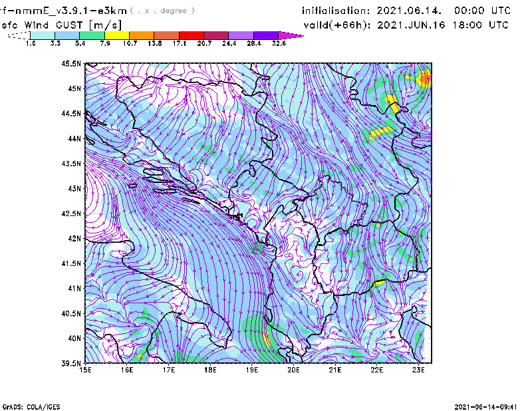The image size is (532, 411).
Task: Click the initialisation time 00:00 UTC
Action: coord(482,11)
